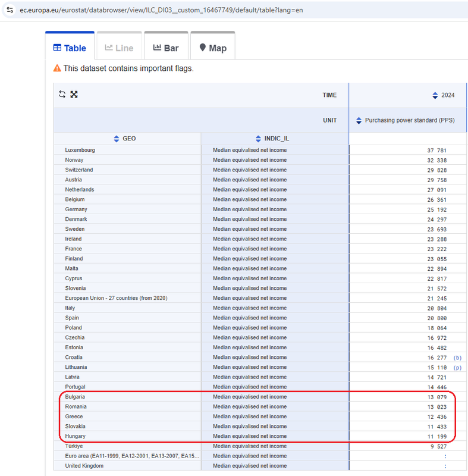Click Germany value 25 192
This screenshot has width=468, height=476.
[x=437, y=210]
